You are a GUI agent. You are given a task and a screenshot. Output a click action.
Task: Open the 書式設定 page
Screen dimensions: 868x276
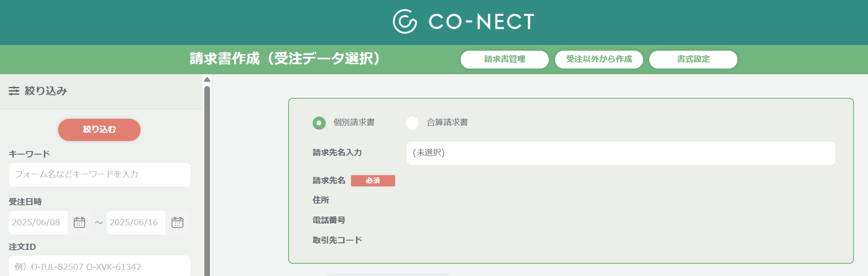pos(693,59)
